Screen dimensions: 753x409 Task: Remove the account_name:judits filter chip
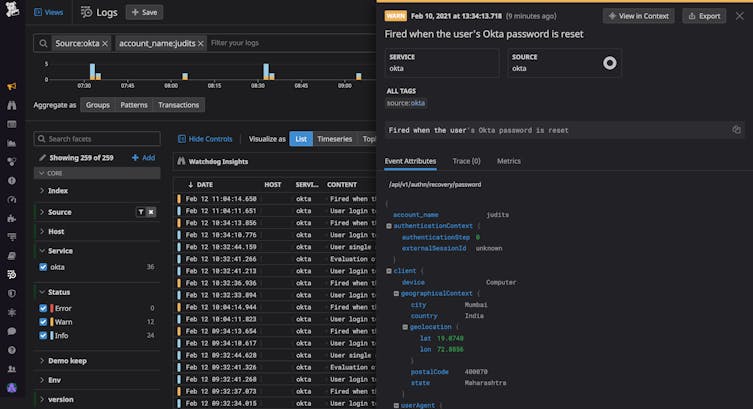(x=200, y=44)
